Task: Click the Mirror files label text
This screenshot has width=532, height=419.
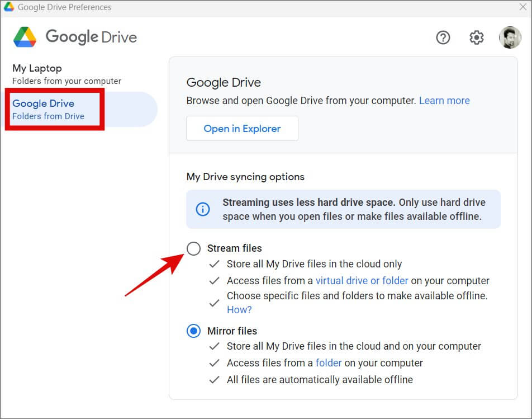Action: click(232, 331)
